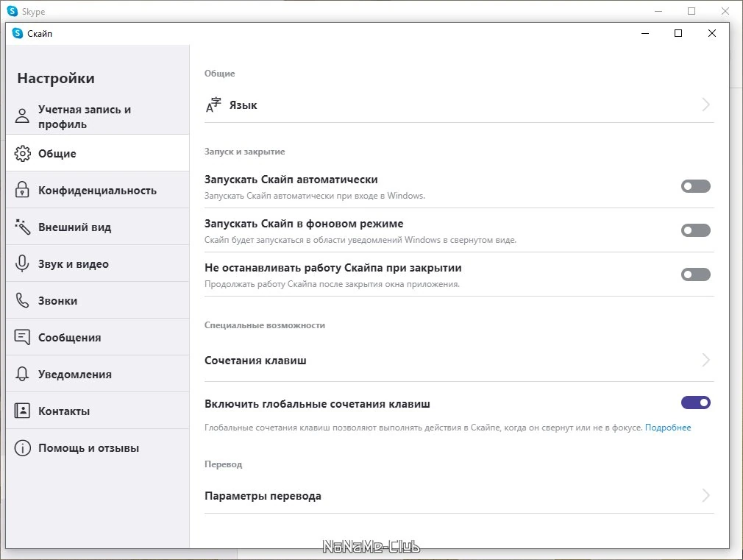The width and height of the screenshot is (743, 560).
Task: Click the Общие section header above Язык
Action: [219, 74]
